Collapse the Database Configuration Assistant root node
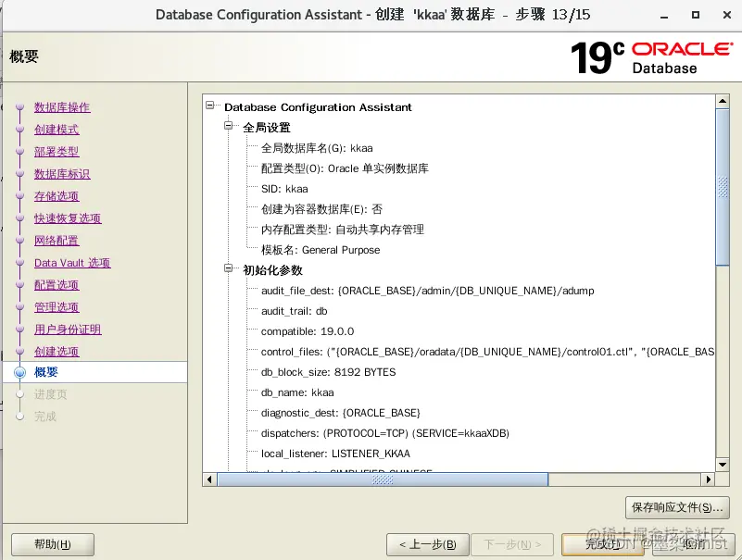Viewport: 742px width, 560px height. click(210, 105)
